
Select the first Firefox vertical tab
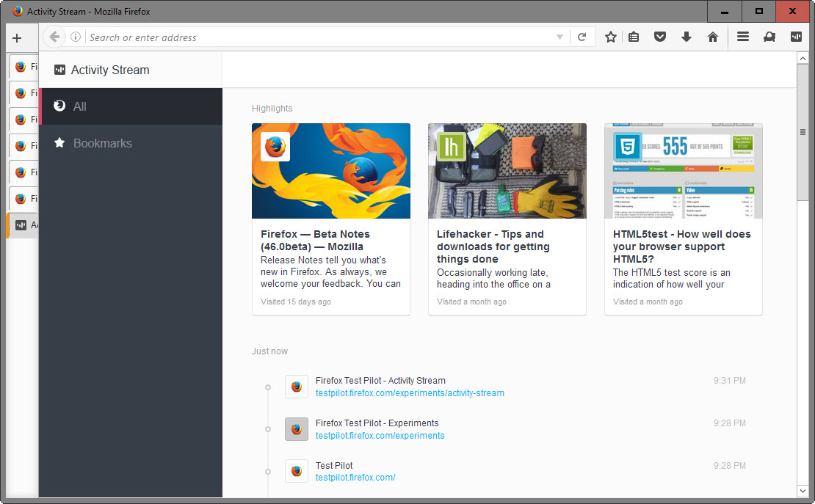24,67
